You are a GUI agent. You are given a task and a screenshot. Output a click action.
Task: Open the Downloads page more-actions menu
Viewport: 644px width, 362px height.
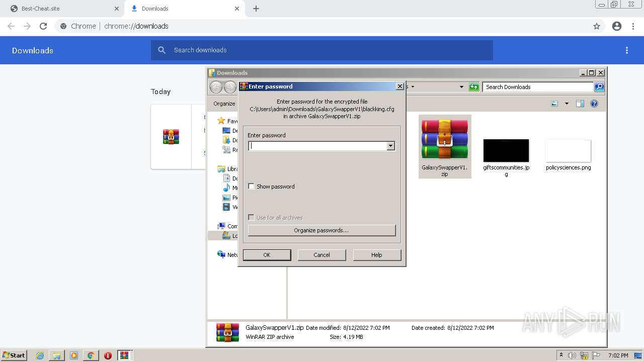(x=627, y=50)
